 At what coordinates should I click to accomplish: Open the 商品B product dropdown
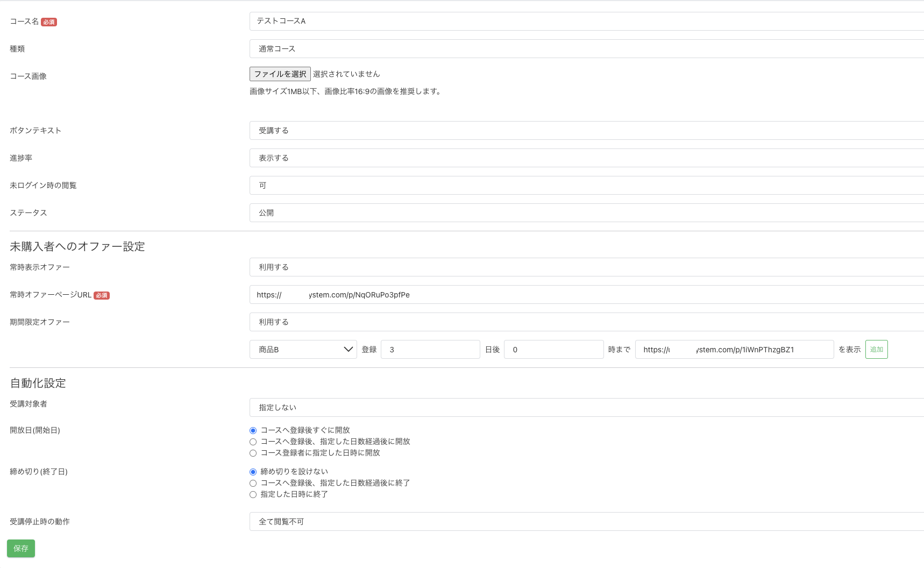pyautogui.click(x=303, y=349)
